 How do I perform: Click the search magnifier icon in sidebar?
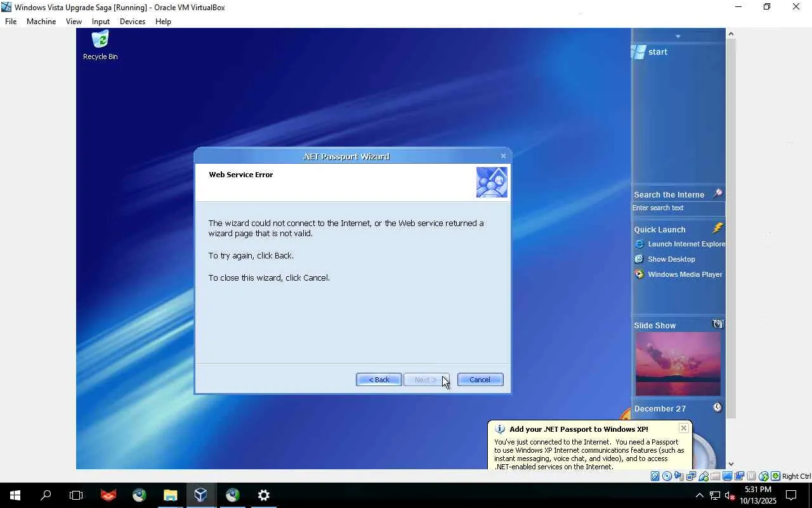[x=717, y=194]
